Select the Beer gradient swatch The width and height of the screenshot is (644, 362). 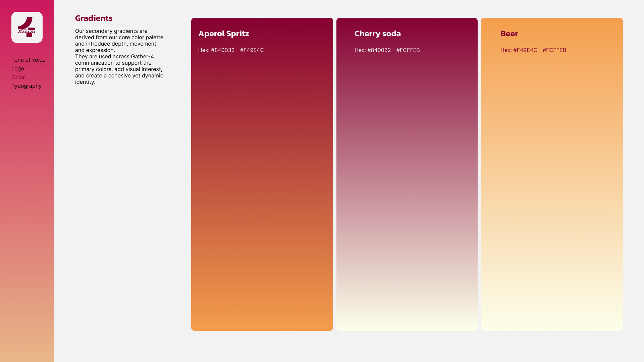click(552, 174)
